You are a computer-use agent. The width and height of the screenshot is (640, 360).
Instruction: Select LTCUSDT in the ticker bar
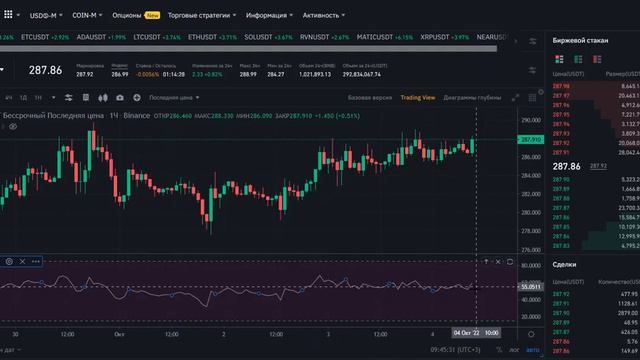click(157, 37)
